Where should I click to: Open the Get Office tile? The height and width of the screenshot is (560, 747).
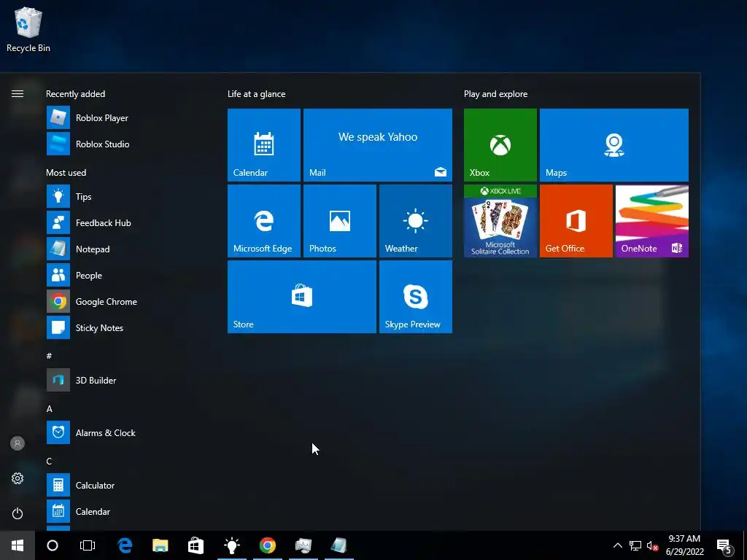[x=576, y=221]
